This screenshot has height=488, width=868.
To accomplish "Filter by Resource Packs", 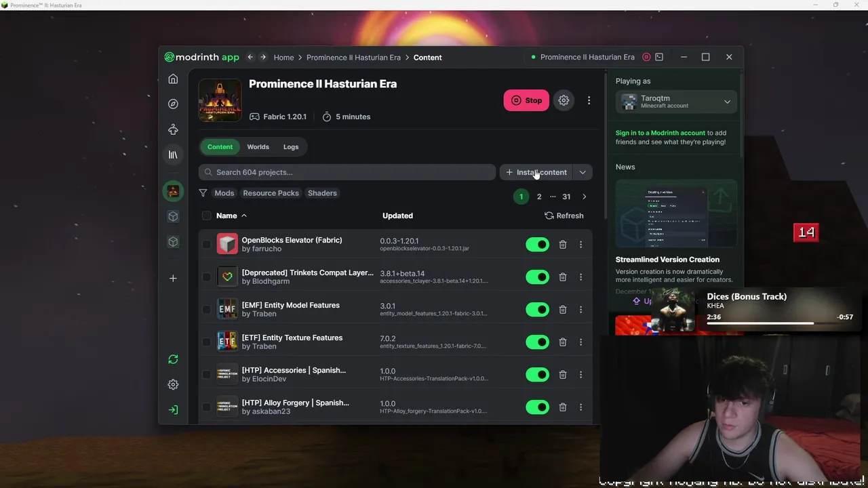I will (271, 193).
